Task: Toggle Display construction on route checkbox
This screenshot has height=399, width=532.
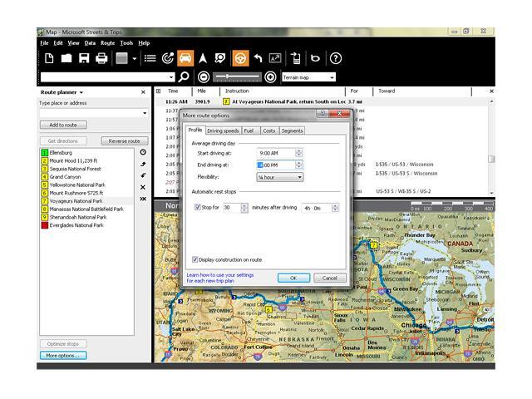Action: (196, 259)
